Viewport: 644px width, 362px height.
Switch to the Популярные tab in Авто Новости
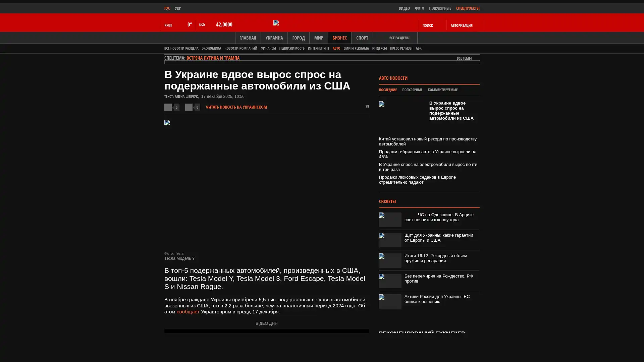point(412,90)
